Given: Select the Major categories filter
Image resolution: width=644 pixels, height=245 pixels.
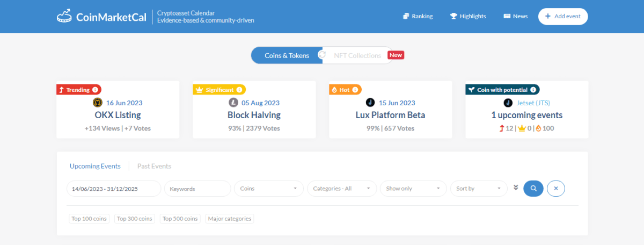Looking at the screenshot, I should coord(230,219).
